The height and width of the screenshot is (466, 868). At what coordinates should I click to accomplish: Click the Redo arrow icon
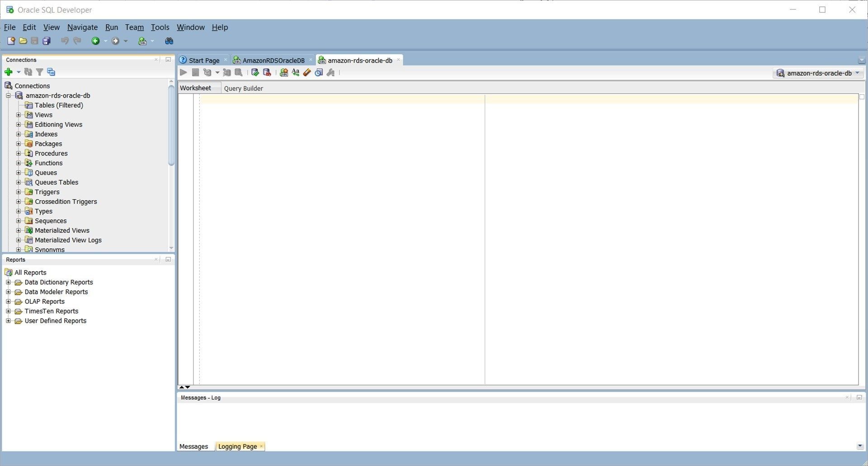[x=77, y=41]
